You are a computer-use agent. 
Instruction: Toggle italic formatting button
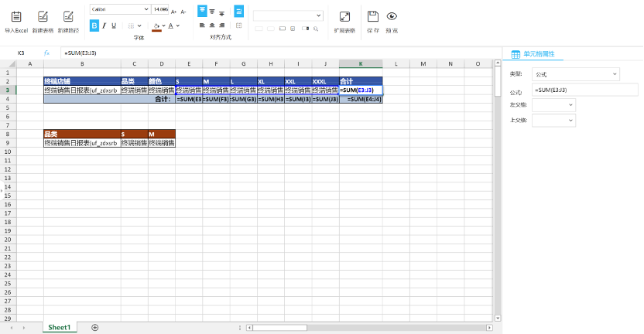pyautogui.click(x=104, y=26)
